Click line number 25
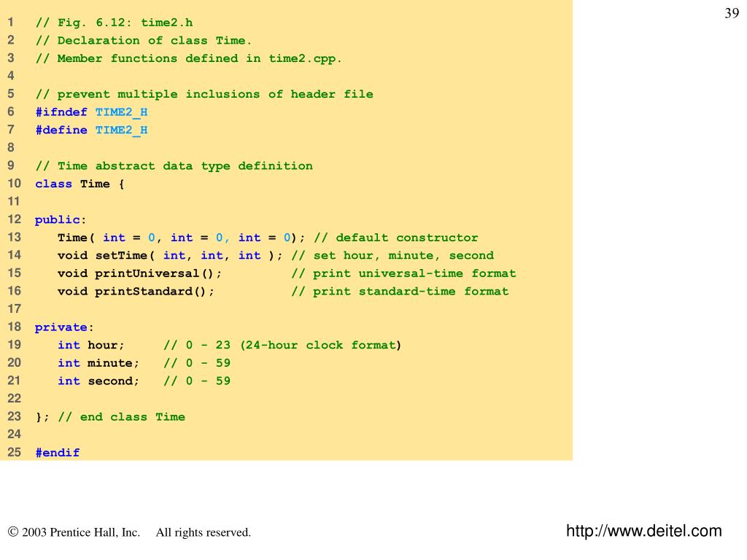The height and width of the screenshot is (560, 747). [x=15, y=452]
